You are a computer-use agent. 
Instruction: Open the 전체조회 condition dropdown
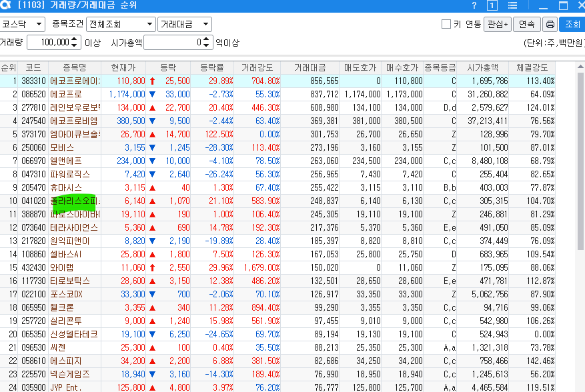121,24
